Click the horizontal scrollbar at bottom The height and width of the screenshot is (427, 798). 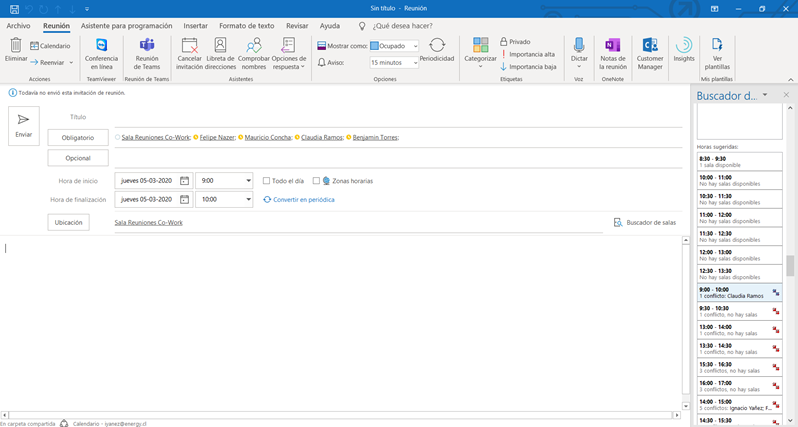click(340, 415)
